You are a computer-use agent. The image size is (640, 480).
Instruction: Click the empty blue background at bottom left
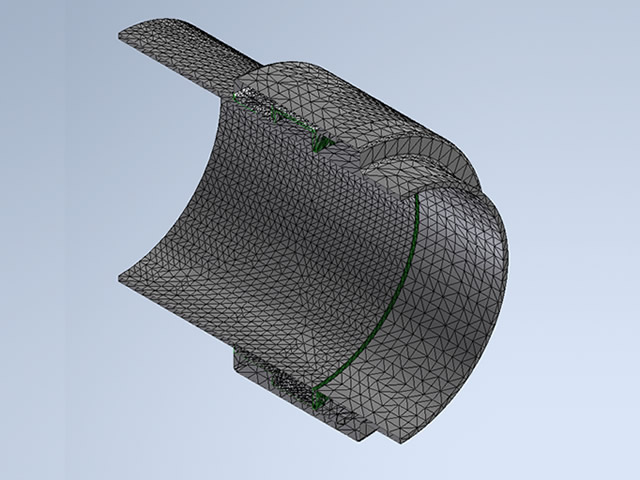tap(80, 420)
